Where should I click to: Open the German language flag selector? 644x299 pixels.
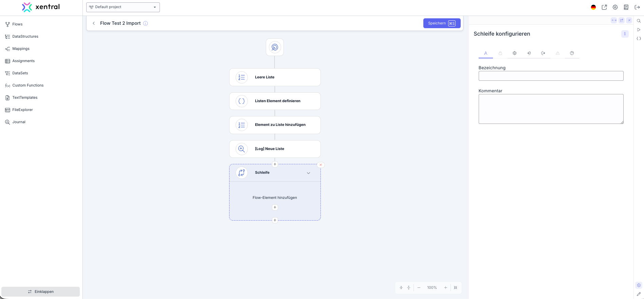(593, 7)
